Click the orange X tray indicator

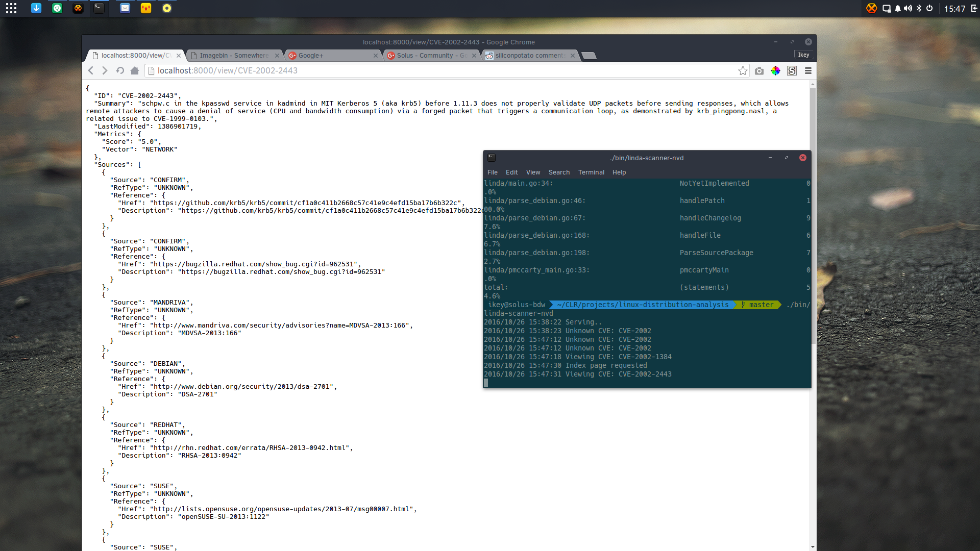pyautogui.click(x=872, y=8)
